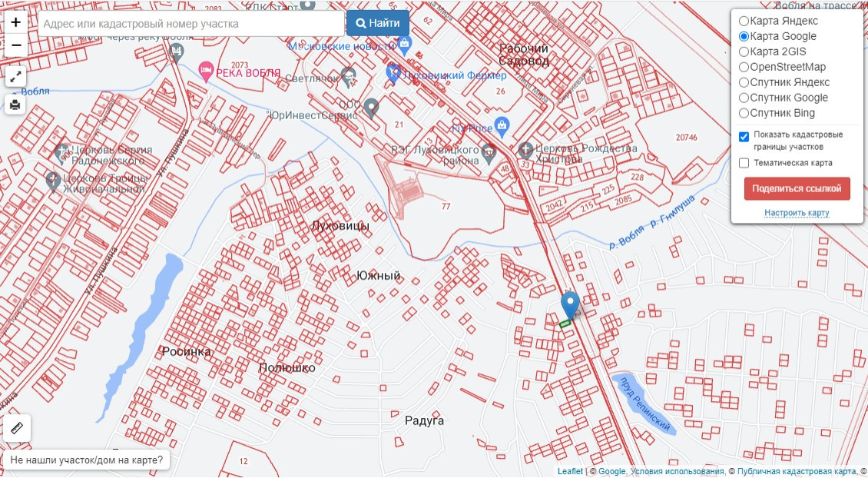Open Церковь Рождества Христова pin

(x=525, y=150)
